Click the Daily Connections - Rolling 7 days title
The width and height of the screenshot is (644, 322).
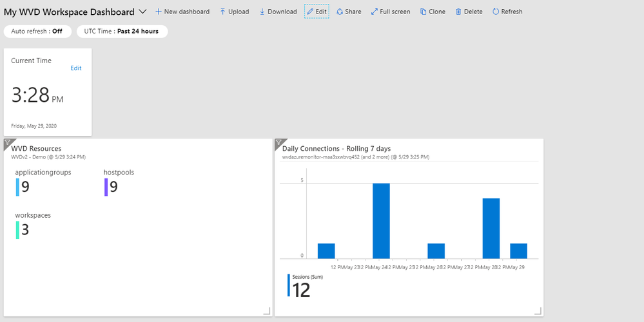337,149
